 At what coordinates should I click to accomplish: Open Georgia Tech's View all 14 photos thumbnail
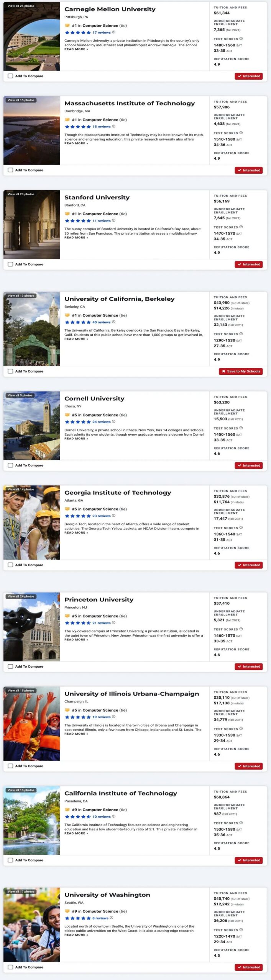pos(31,523)
